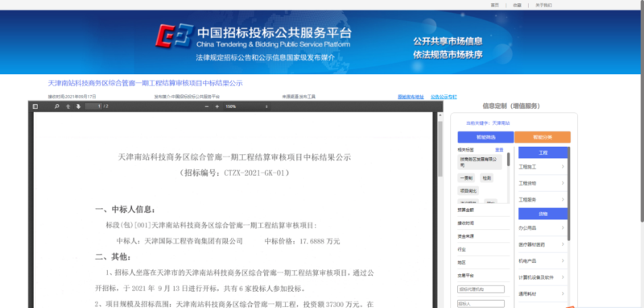Expand the 工程施工 category
The height and width of the screenshot is (308, 644).
pos(542,167)
